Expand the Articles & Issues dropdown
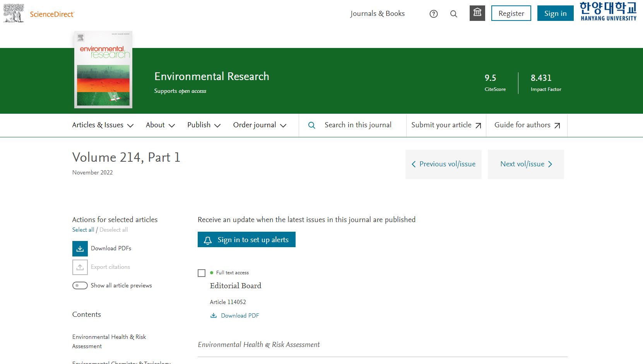This screenshot has height=364, width=643. [x=103, y=125]
